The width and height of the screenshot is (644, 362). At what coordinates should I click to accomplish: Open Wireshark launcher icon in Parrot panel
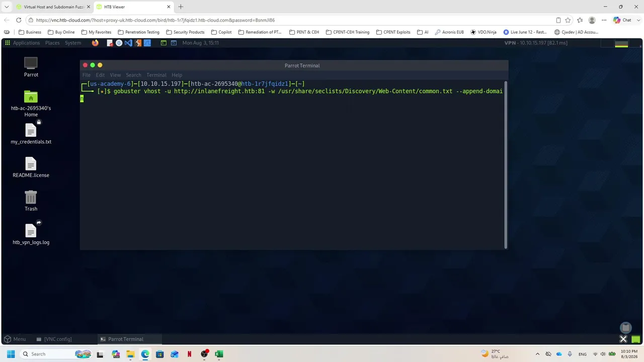click(x=147, y=43)
